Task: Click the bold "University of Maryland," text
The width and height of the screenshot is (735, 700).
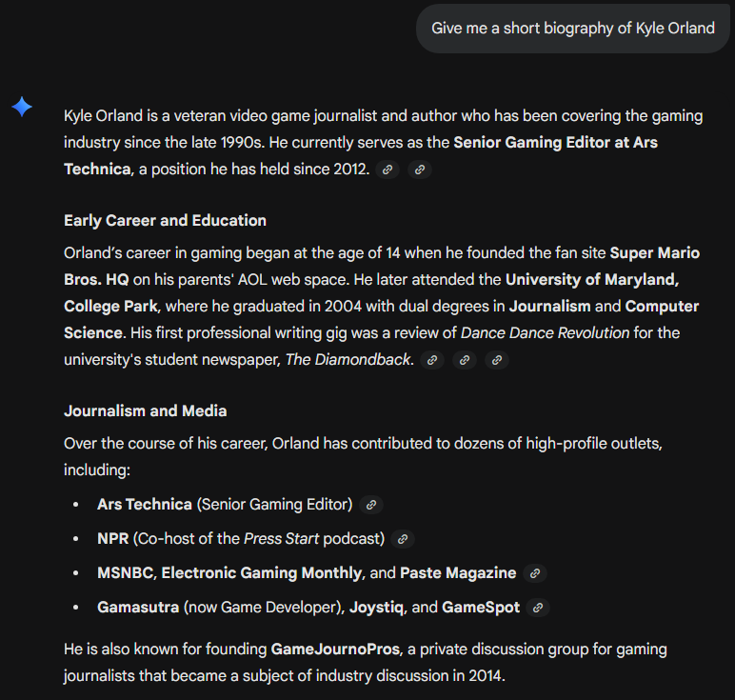Action: point(591,280)
